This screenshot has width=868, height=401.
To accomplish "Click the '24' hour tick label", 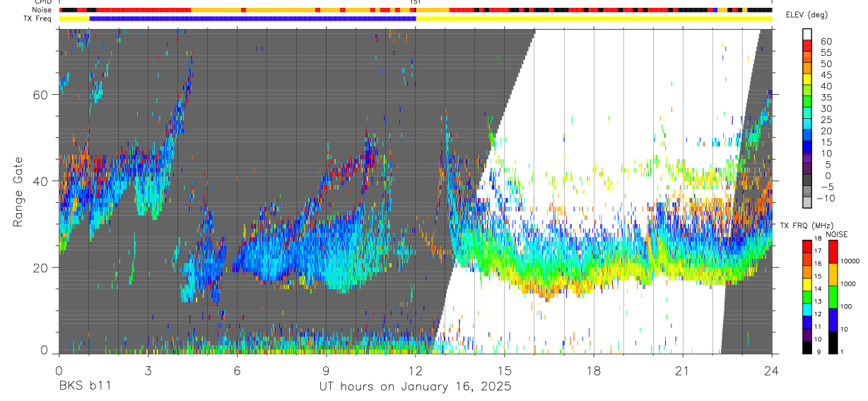I will (772, 370).
